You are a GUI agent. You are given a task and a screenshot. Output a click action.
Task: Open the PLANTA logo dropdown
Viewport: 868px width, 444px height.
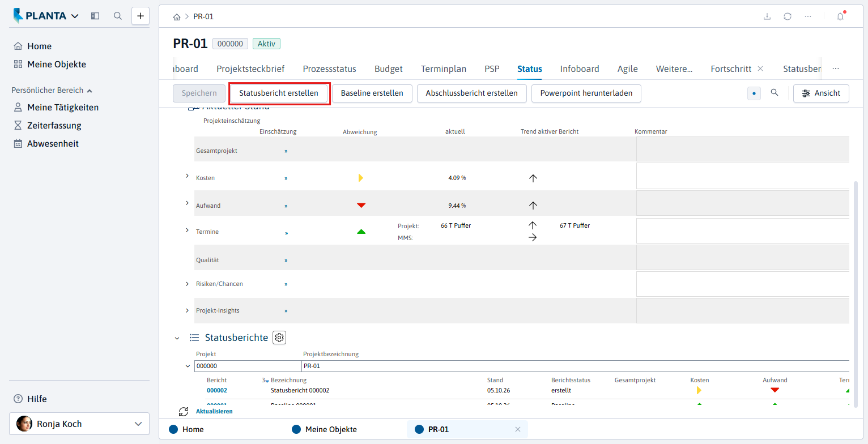pyautogui.click(x=46, y=16)
